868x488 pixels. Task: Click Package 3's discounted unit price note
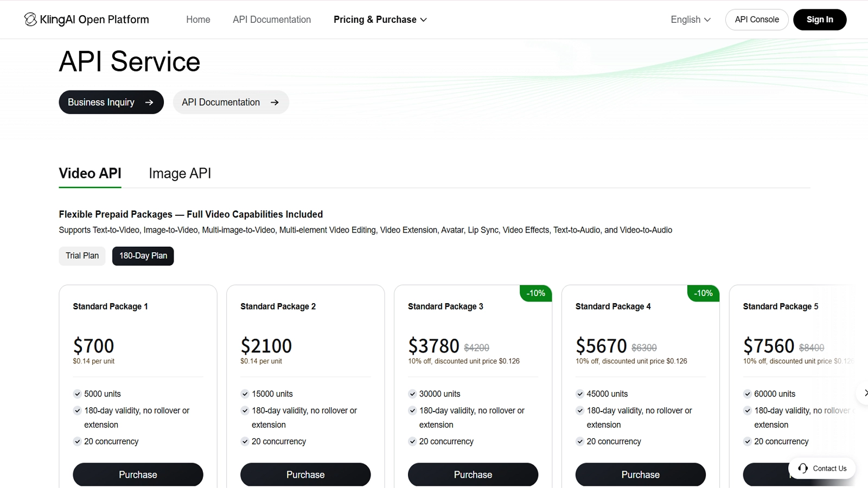pos(464,361)
